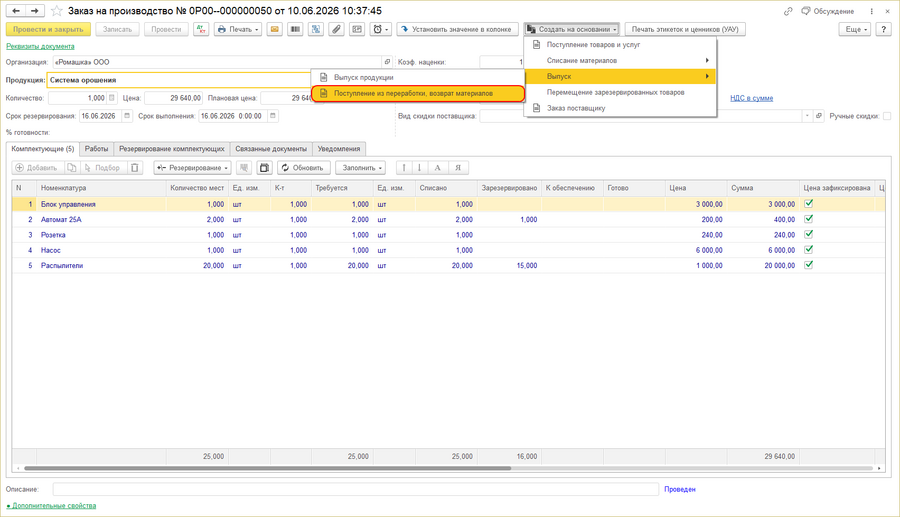Open help with the question mark button

(883, 29)
